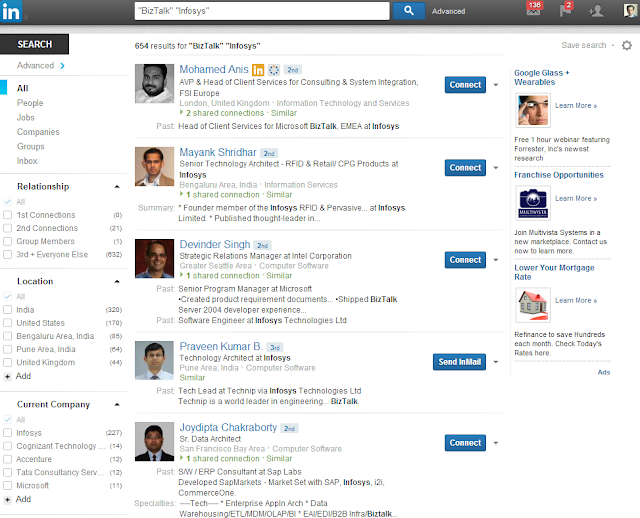Connect with Mayank Shridhar
The height and width of the screenshot is (518, 640).
(465, 168)
